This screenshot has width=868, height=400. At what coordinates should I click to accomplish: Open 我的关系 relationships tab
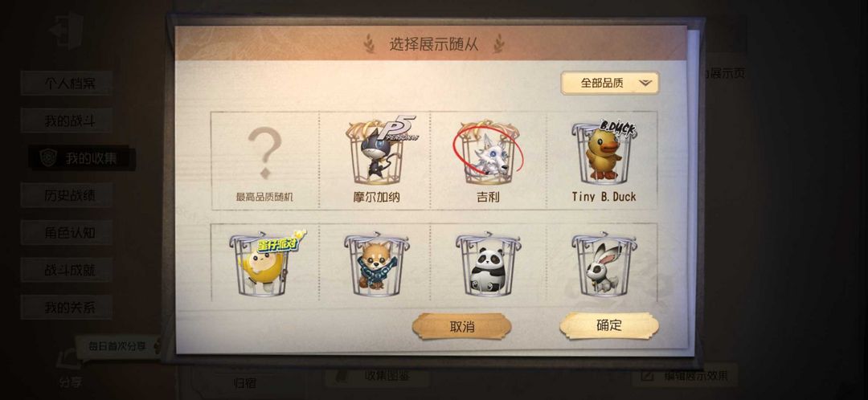67,307
